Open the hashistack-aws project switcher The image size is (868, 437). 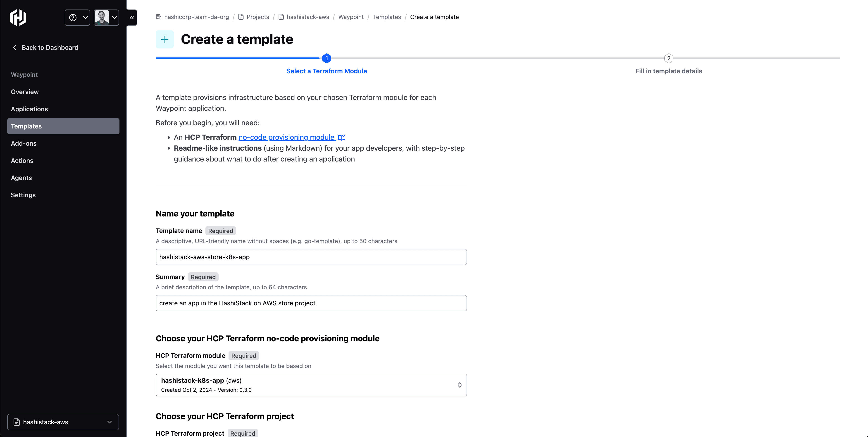coord(63,422)
